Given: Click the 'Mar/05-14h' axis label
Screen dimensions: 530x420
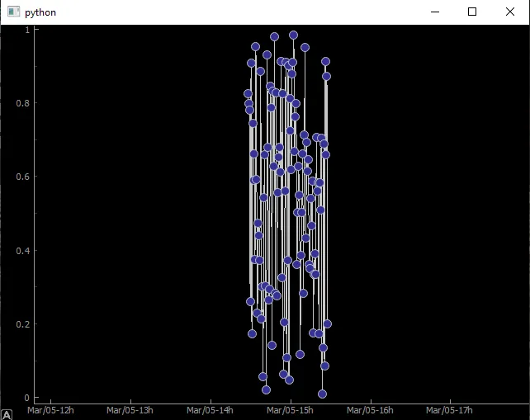Looking at the screenshot, I should (210, 410).
